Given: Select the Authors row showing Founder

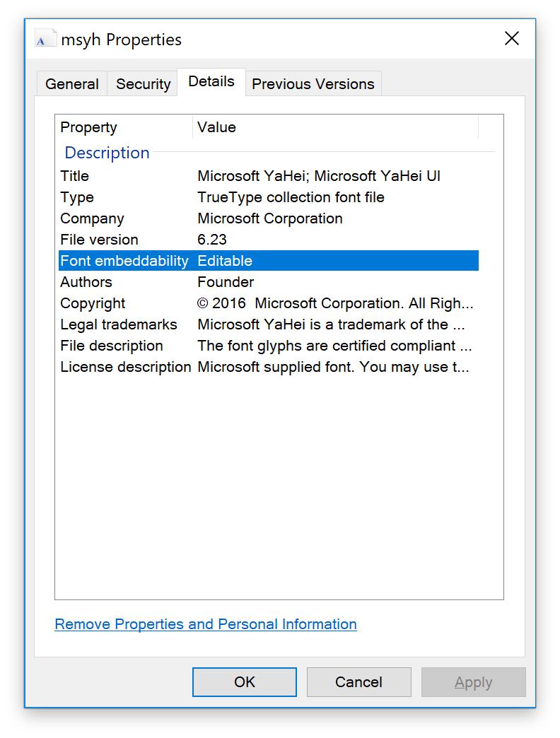Looking at the screenshot, I should [x=268, y=282].
